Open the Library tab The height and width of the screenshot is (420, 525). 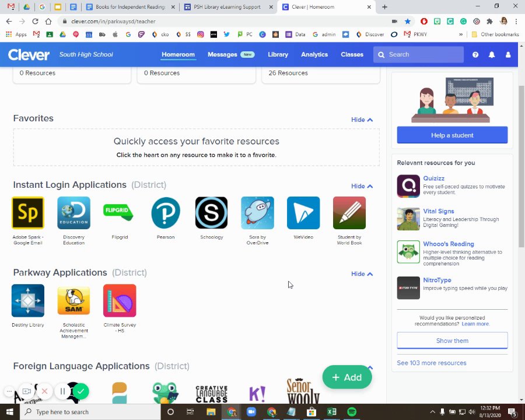point(278,55)
